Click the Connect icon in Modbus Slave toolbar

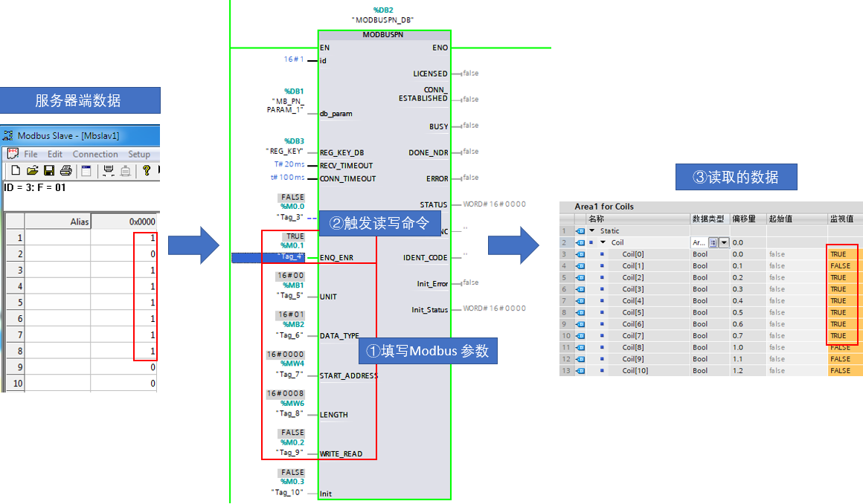click(x=109, y=170)
